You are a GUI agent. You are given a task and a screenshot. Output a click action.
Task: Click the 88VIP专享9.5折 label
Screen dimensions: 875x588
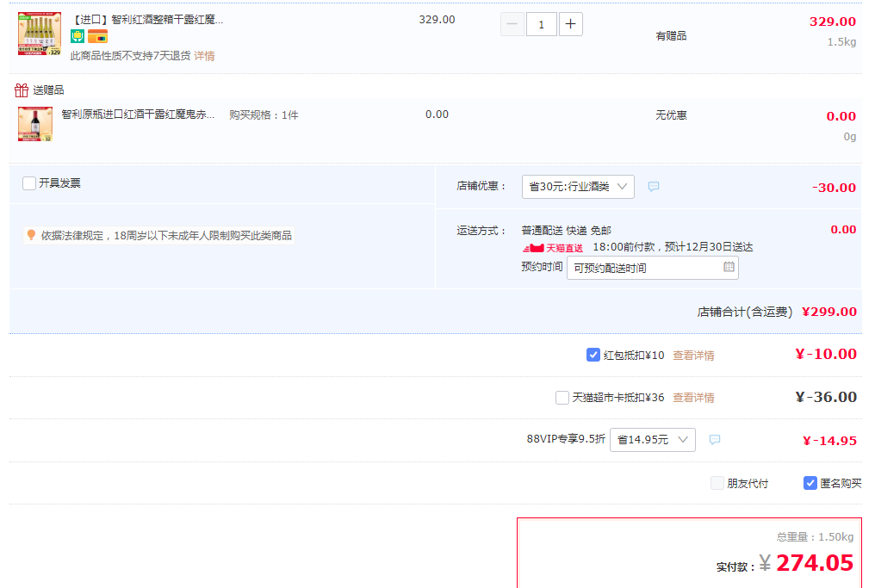566,439
